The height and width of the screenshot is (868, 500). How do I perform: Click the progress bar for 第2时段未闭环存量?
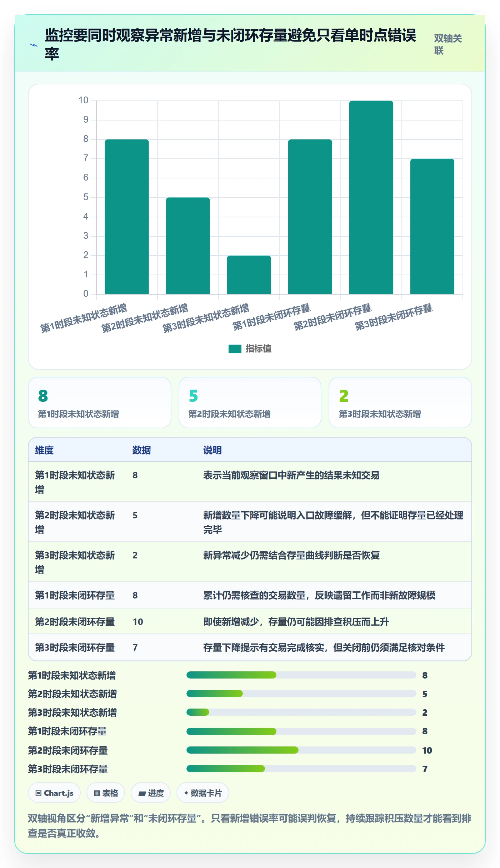tap(301, 750)
